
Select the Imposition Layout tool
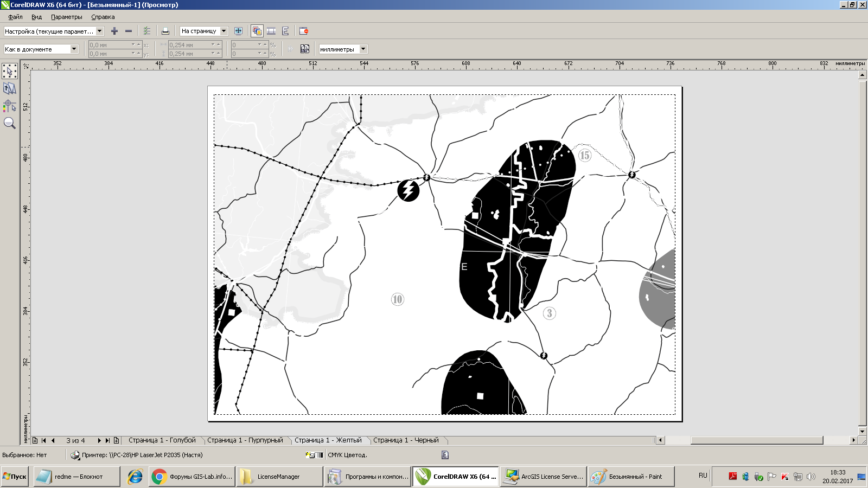point(10,88)
